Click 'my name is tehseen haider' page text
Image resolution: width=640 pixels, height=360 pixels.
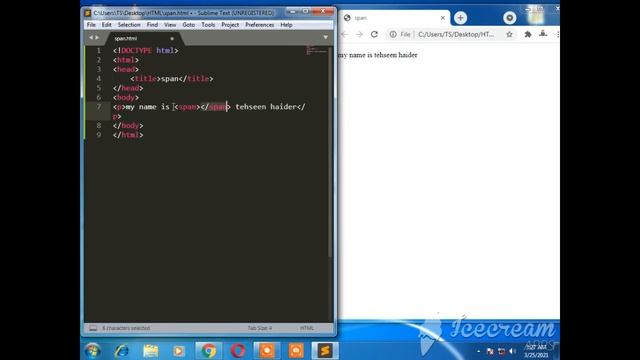pyautogui.click(x=378, y=55)
